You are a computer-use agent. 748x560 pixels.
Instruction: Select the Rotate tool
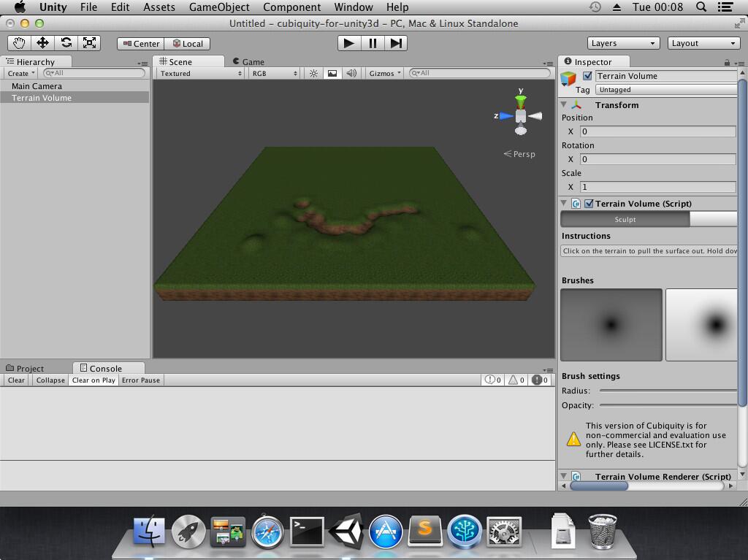point(66,43)
